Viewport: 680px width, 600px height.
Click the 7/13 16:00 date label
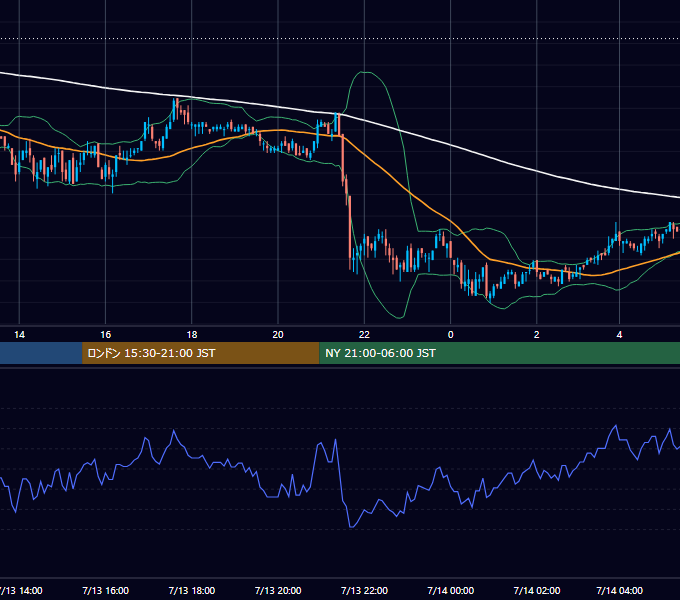click(x=105, y=590)
